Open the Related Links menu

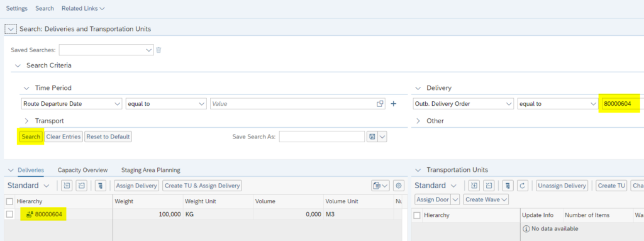83,8
